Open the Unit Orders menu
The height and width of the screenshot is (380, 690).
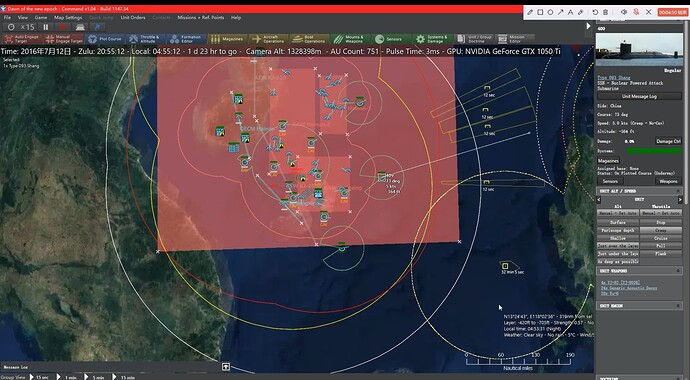tap(133, 18)
